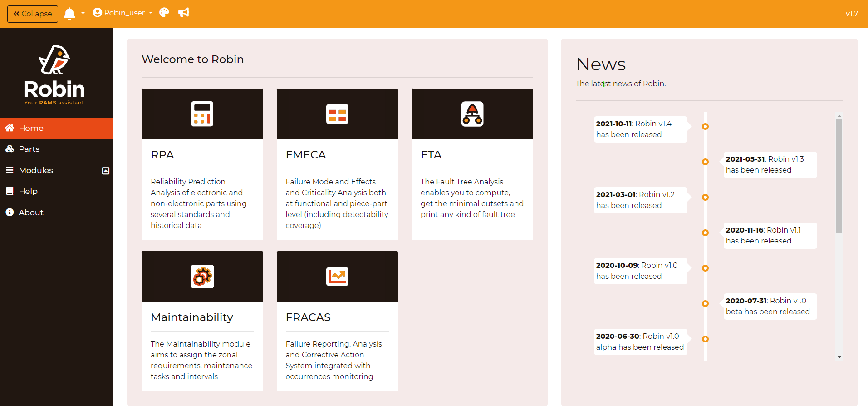Click the FTA fault tree icon
The height and width of the screenshot is (406, 868).
tap(472, 114)
